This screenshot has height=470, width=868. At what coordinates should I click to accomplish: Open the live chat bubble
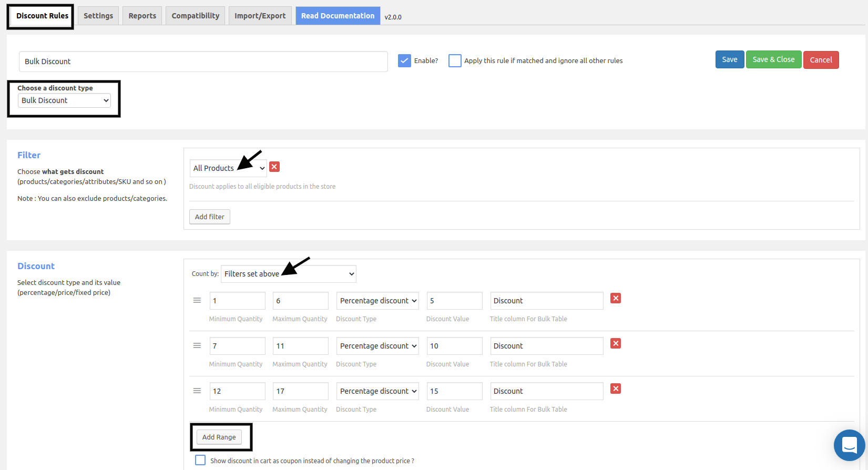[850, 445]
